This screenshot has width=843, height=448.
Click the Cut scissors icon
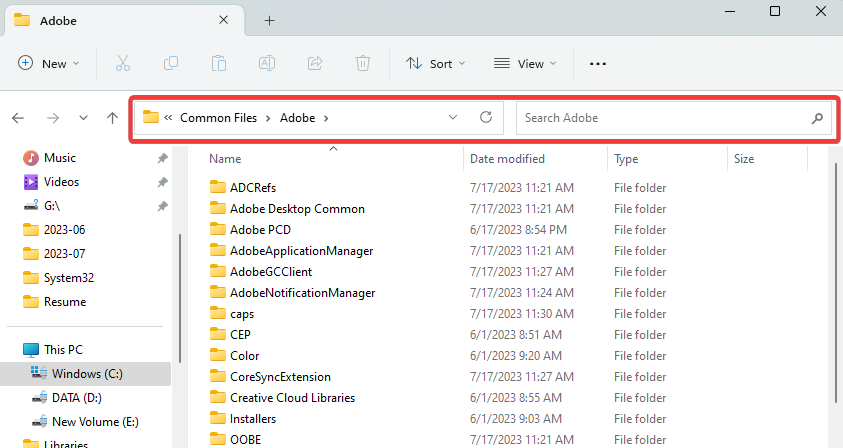pyautogui.click(x=123, y=63)
